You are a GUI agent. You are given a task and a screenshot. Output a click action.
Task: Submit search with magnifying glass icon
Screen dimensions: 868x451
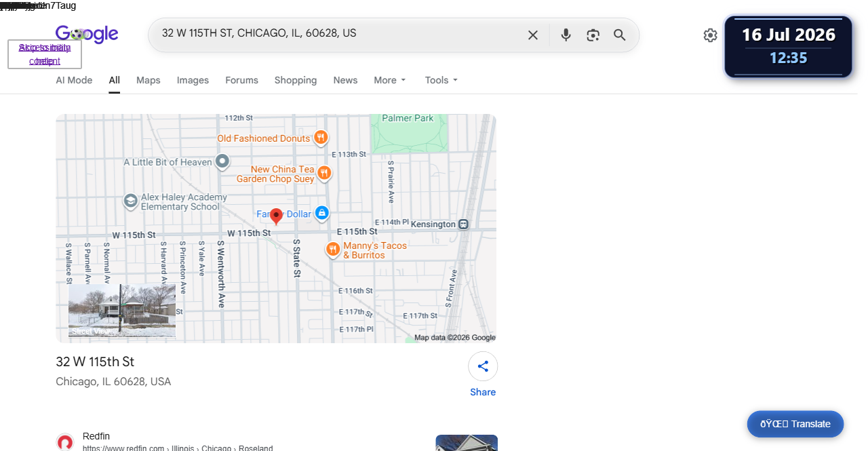pyautogui.click(x=620, y=35)
